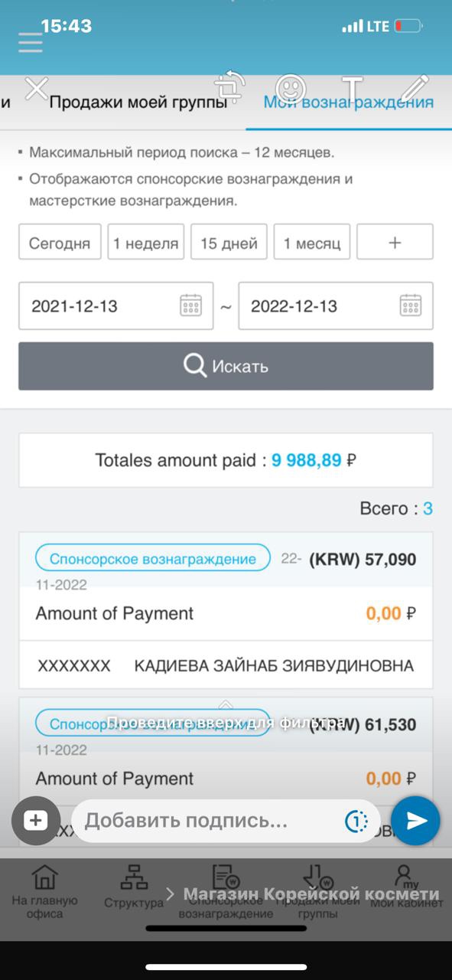Switch to Продажи моей группы tab
Image resolution: width=452 pixels, height=980 pixels.
(138, 103)
